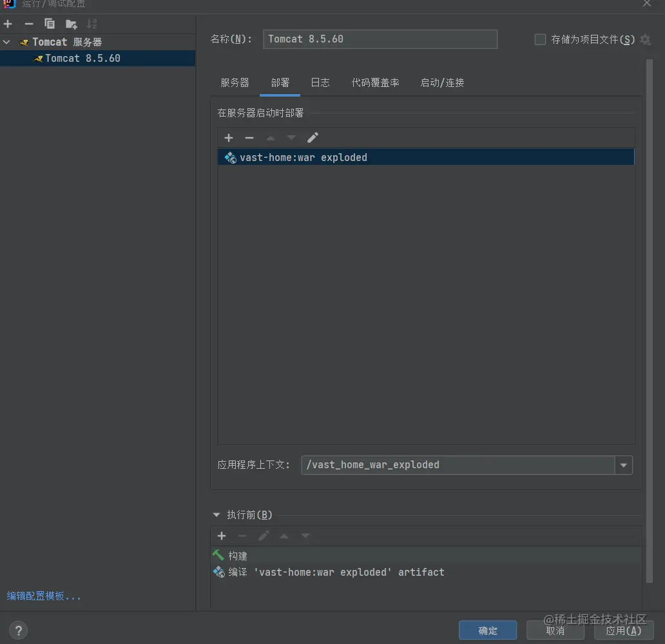Click the 名称 name input field
Viewport: 665px width, 644px height.
(380, 39)
